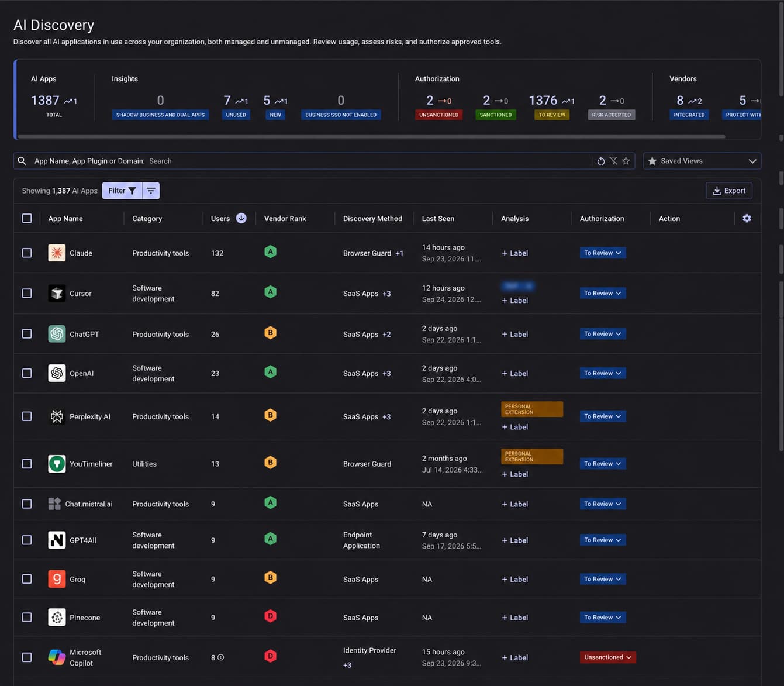
Task: Open Microsoft Copilot's Unsanctioned dropdown
Action: [608, 657]
